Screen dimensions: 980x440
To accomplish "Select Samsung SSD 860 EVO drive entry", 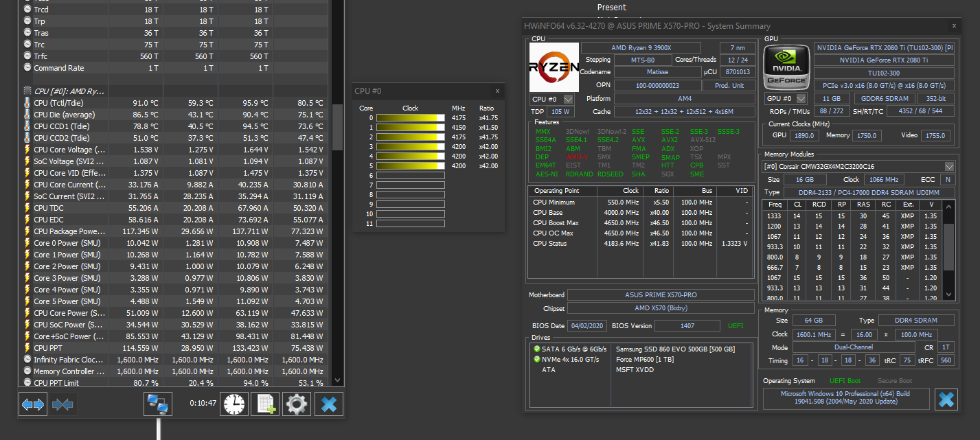I will click(676, 349).
